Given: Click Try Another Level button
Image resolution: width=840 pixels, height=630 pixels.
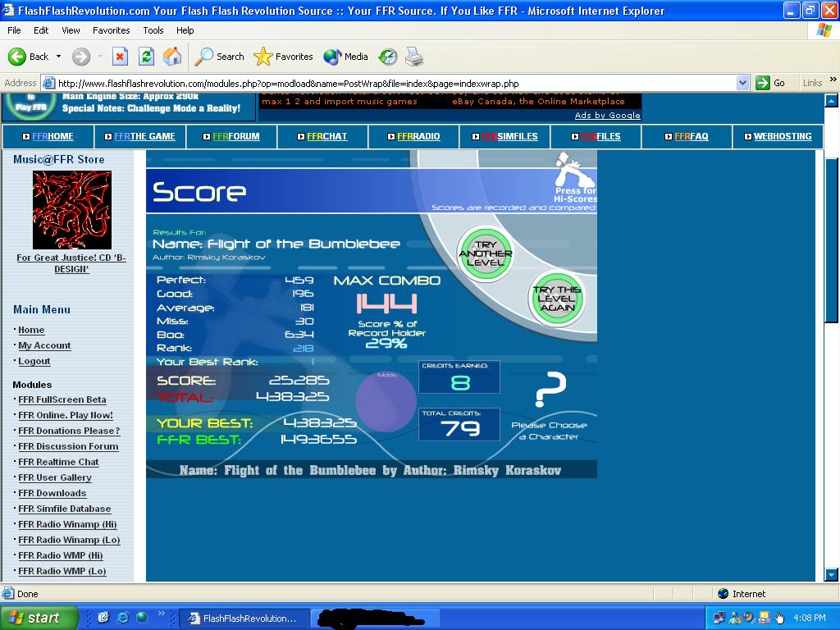Looking at the screenshot, I should pyautogui.click(x=486, y=254).
